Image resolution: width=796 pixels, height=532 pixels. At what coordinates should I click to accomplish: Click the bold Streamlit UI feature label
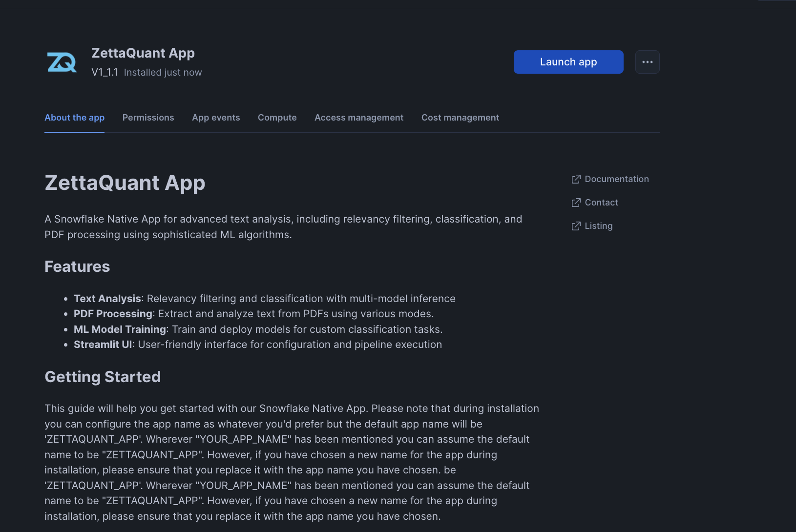click(103, 345)
